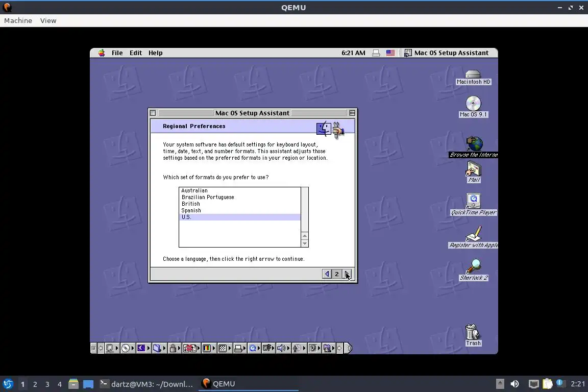Collapse the Setup Assistant window with windowshade box
The width and height of the screenshot is (588, 392).
click(x=352, y=113)
